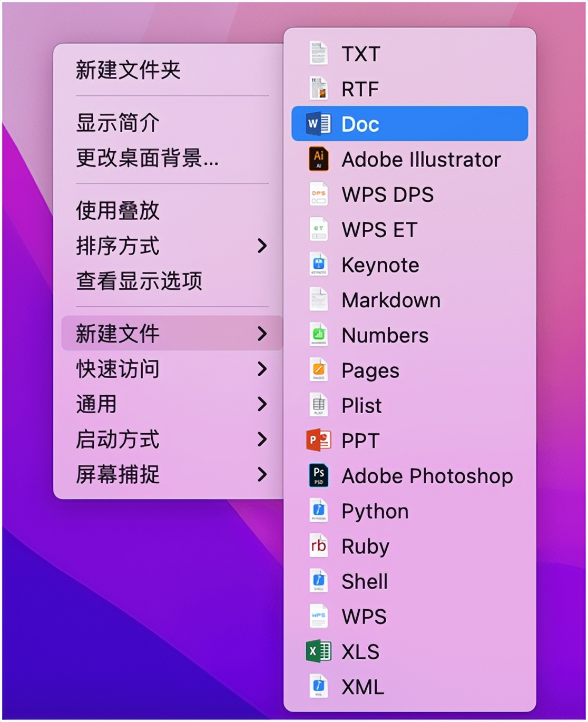588x722 pixels.
Task: Click the Python file icon
Action: coord(318,511)
